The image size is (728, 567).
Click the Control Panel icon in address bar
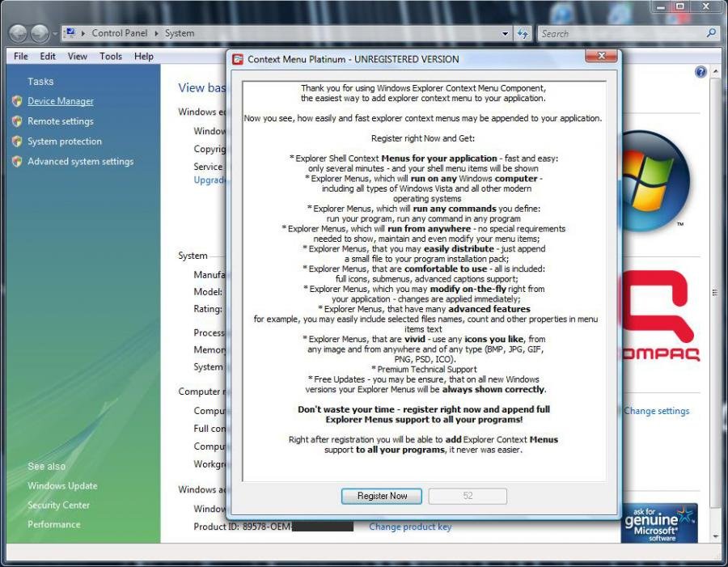[x=70, y=32]
